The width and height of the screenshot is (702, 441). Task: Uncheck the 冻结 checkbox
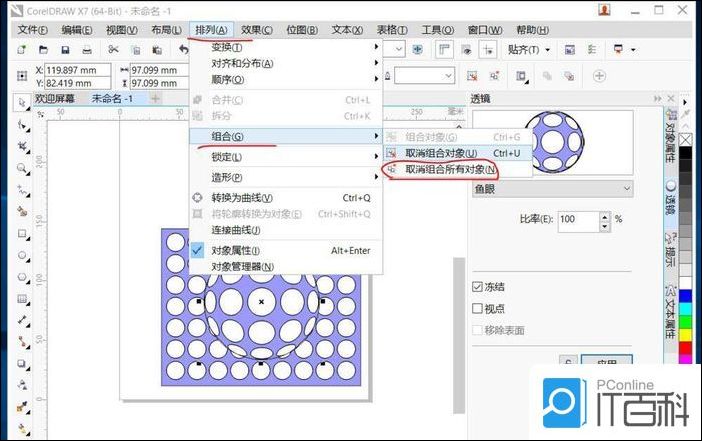(x=477, y=287)
